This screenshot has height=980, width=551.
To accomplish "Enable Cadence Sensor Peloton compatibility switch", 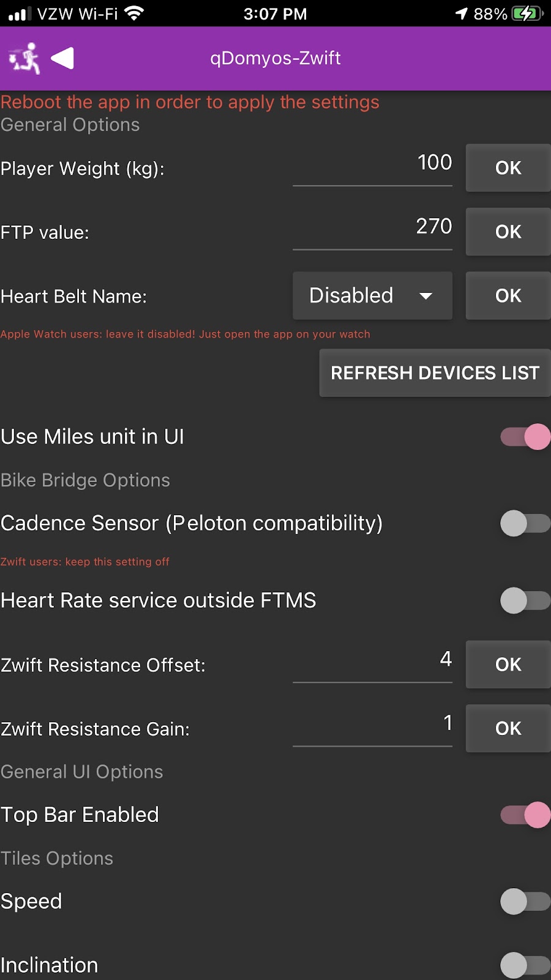I will click(x=525, y=523).
